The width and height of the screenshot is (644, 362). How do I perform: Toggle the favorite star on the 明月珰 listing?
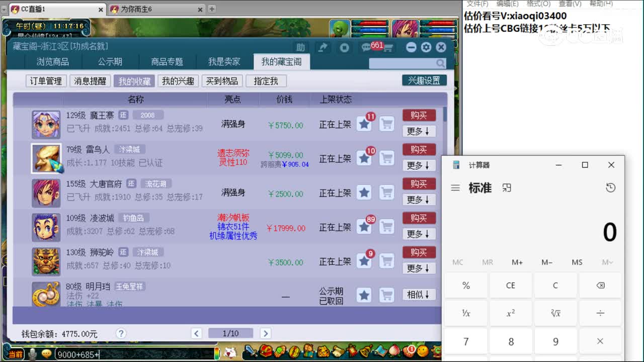(364, 295)
